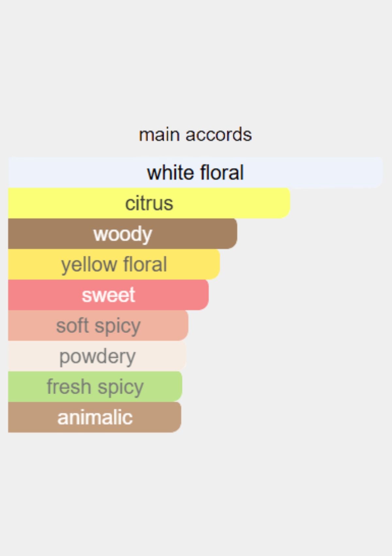Click the "sweet" text label

[x=108, y=295]
